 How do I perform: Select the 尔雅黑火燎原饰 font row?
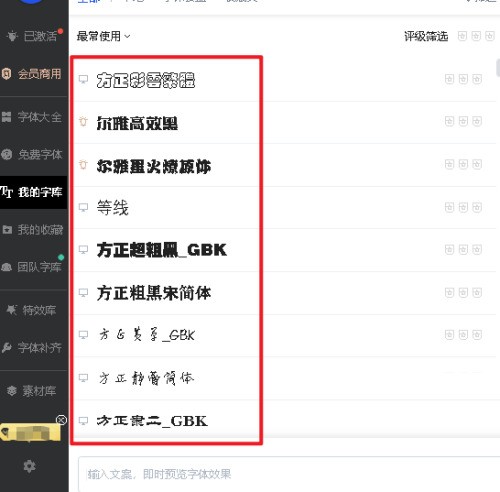[x=284, y=165]
